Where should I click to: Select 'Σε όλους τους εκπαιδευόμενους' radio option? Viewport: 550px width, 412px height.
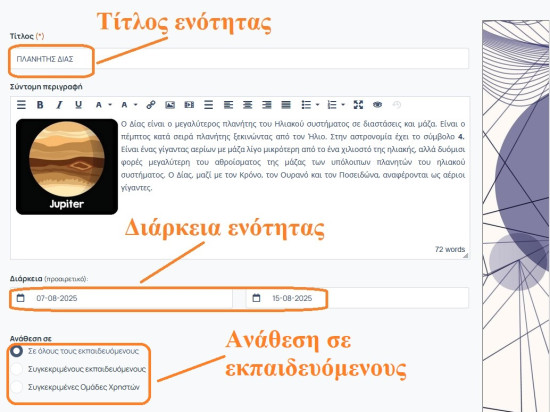click(16, 351)
